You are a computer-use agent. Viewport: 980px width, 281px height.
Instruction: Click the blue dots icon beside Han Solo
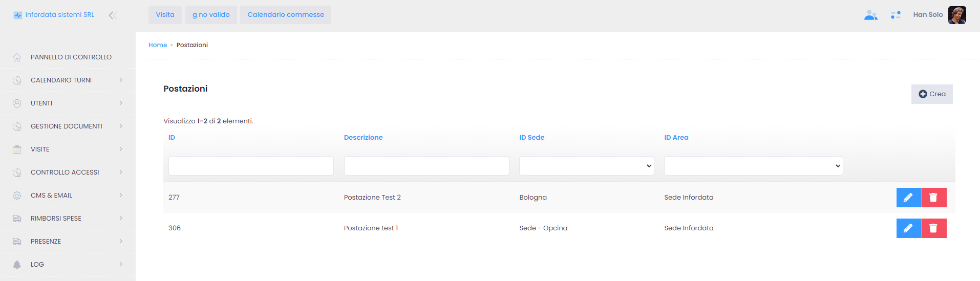click(x=896, y=15)
